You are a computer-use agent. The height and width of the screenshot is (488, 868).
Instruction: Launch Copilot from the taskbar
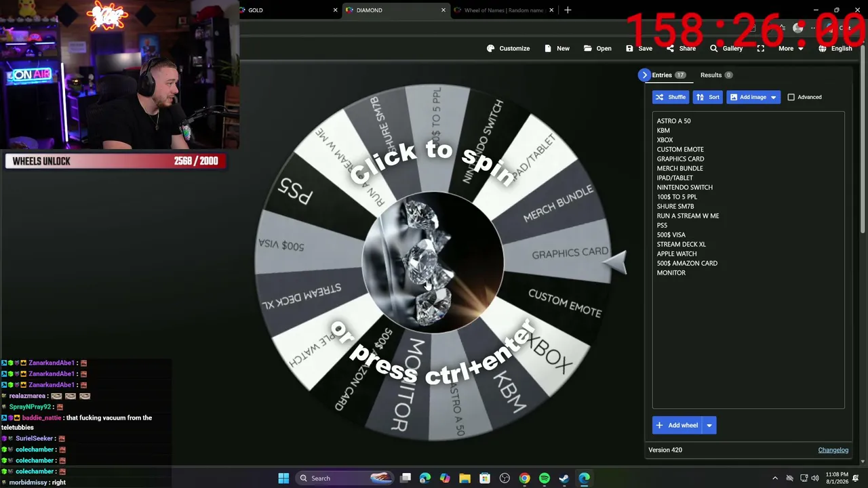tap(445, 479)
